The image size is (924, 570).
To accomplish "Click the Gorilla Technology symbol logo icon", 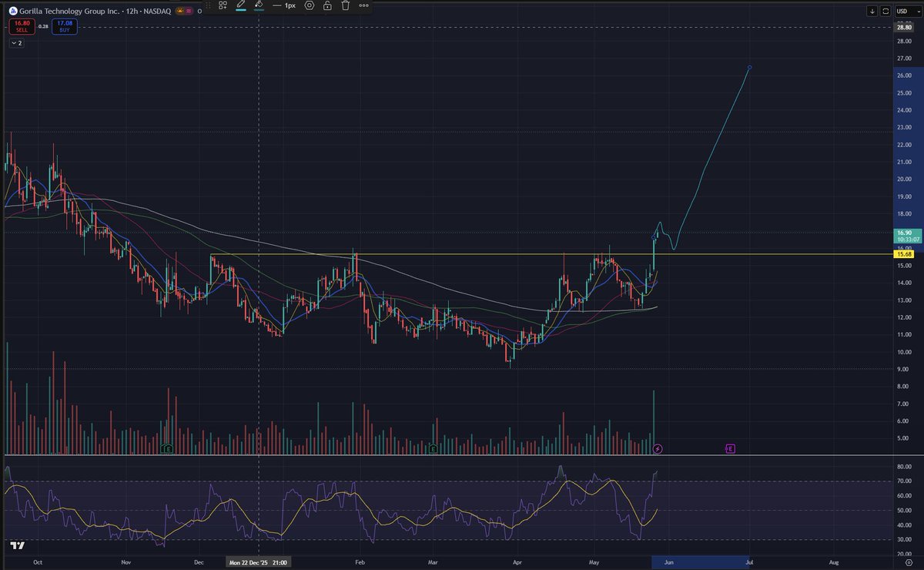I will coord(15,12).
